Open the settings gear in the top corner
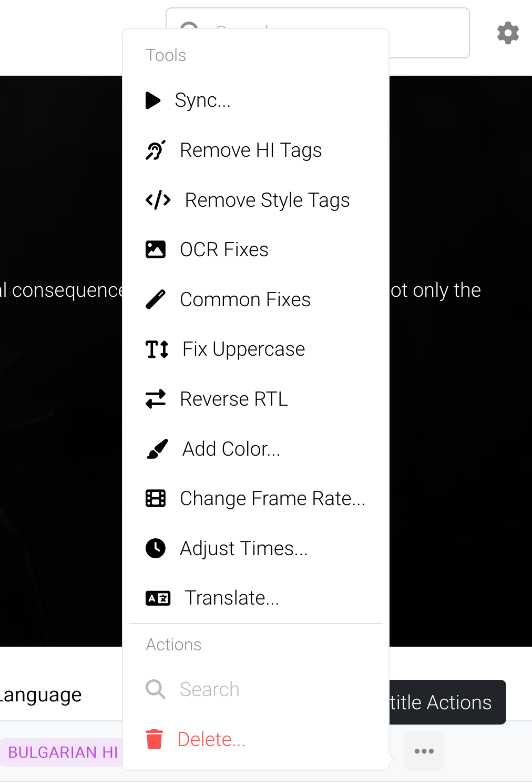 [507, 33]
